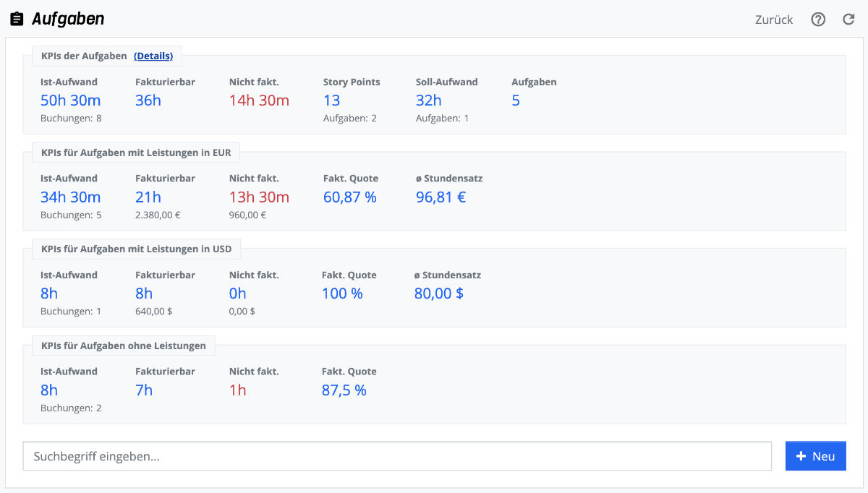
Task: Click the Aufgaben: 2 text under Story Points
Action: coord(350,118)
